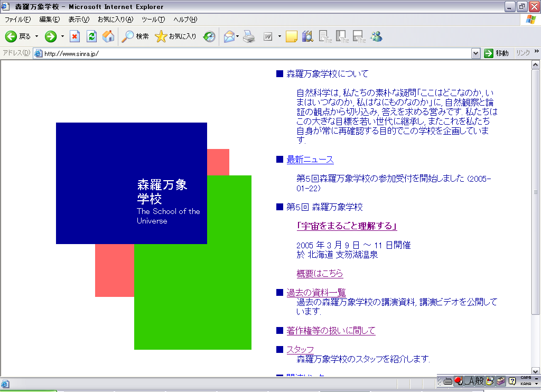The height and width of the screenshot is (392, 541).
Task: Open the address bar URL dropdown
Action: [x=475, y=53]
